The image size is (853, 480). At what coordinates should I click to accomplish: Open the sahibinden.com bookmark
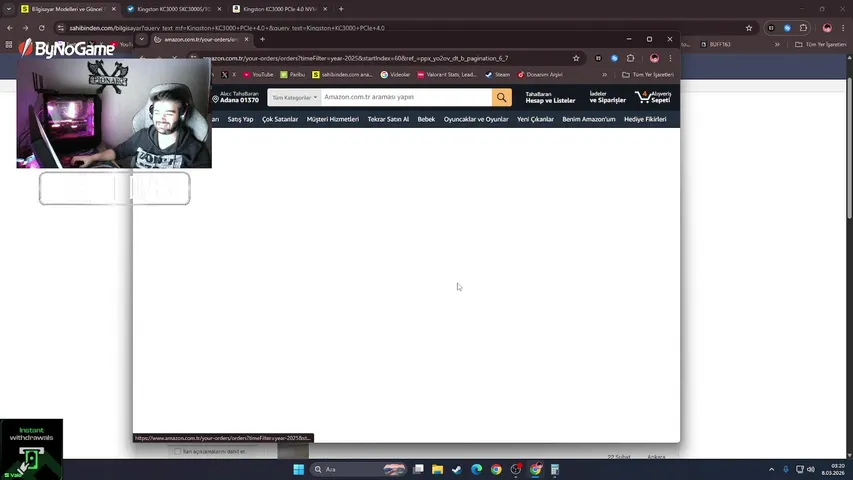pyautogui.click(x=343, y=75)
